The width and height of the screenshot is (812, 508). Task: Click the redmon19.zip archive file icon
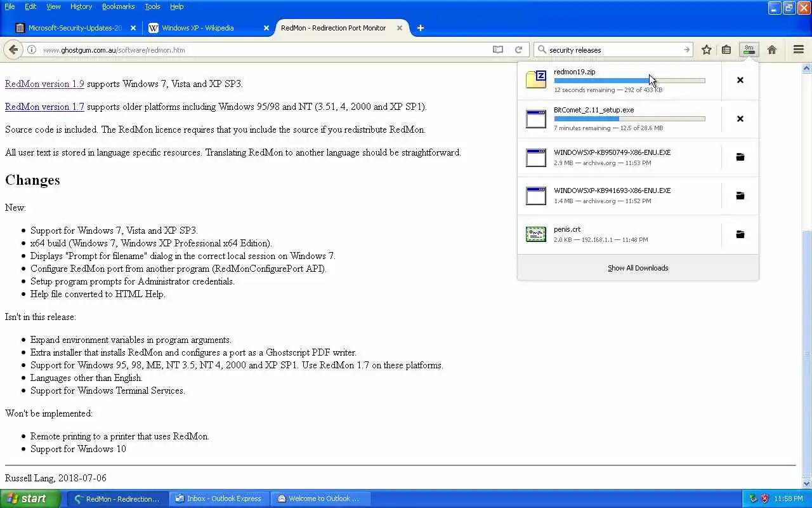(536, 79)
